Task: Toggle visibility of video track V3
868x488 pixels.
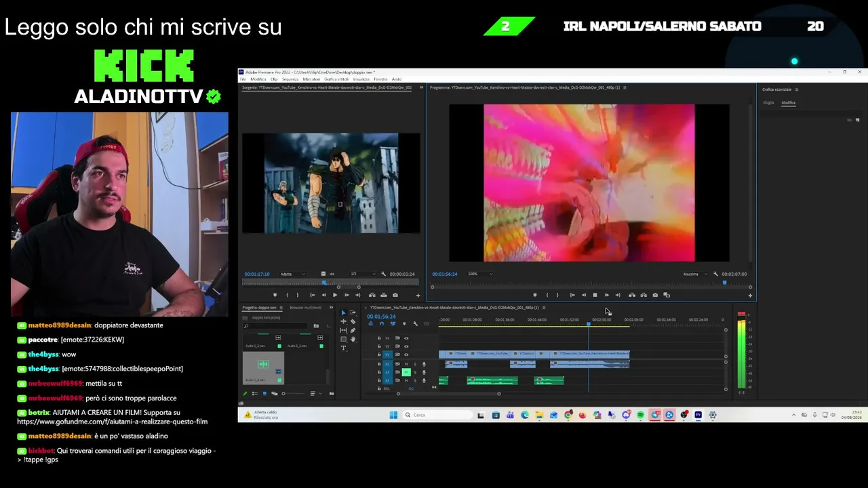Action: tap(406, 338)
